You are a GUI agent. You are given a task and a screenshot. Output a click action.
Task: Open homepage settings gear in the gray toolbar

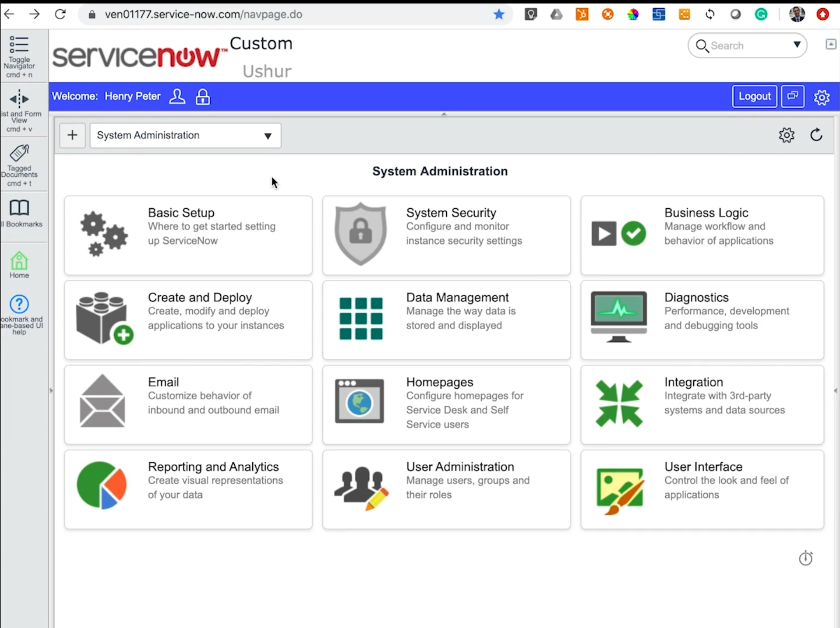click(x=787, y=135)
